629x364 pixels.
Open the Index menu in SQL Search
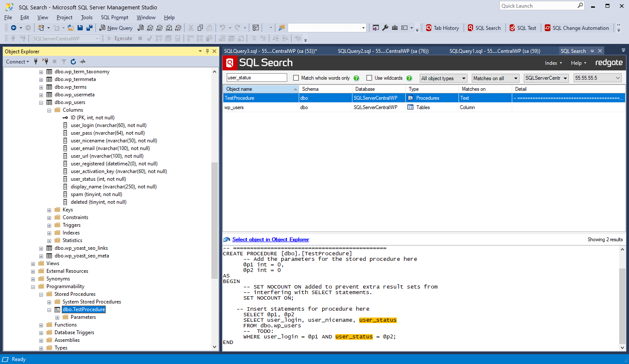[553, 63]
